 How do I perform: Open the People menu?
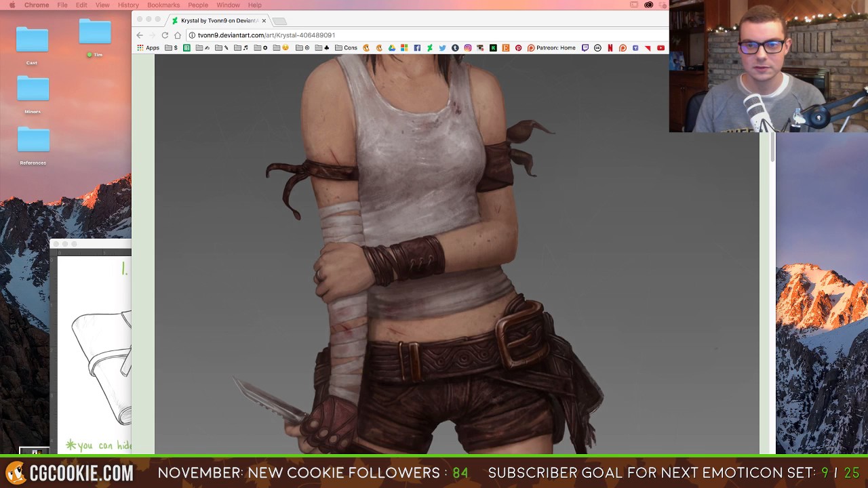click(198, 5)
